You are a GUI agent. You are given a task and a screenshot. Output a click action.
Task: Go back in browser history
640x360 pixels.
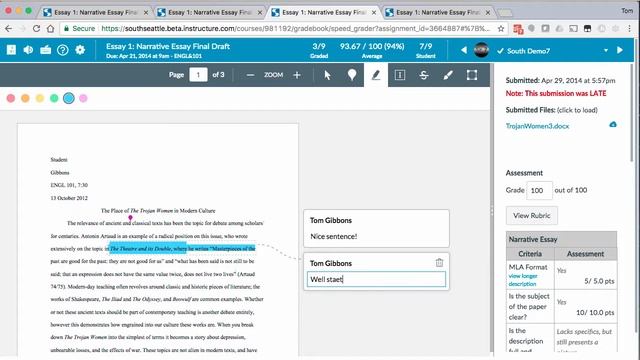pyautogui.click(x=9, y=29)
